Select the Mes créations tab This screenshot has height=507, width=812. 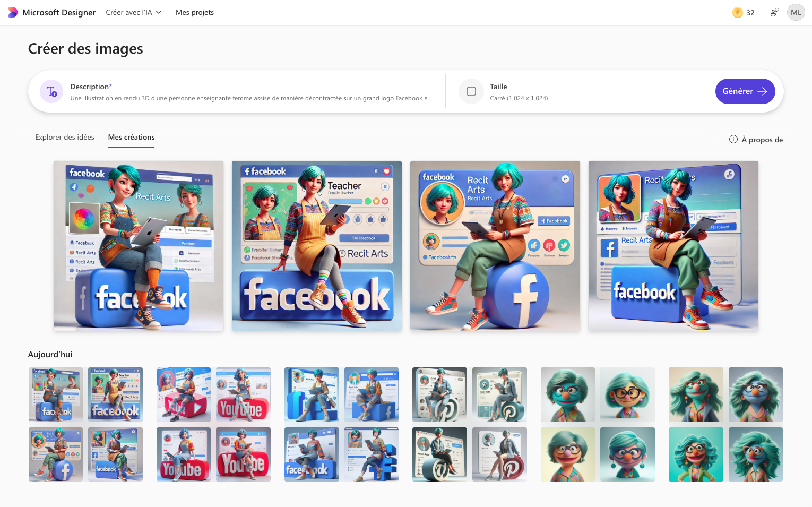(x=131, y=137)
